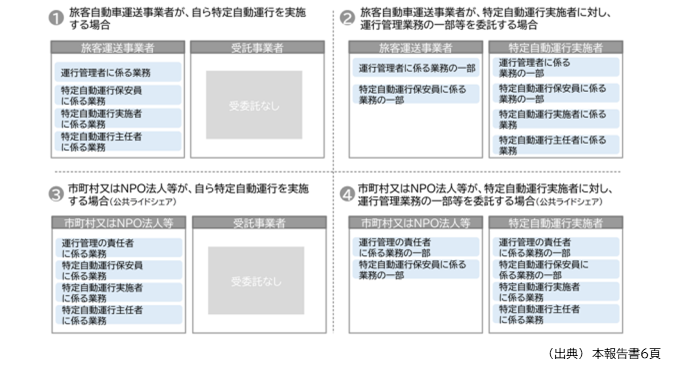Screen dimensions: 680x372
Task: Select 特定自動運行実施者に係る業務 item in case 2
Action: click(x=556, y=119)
